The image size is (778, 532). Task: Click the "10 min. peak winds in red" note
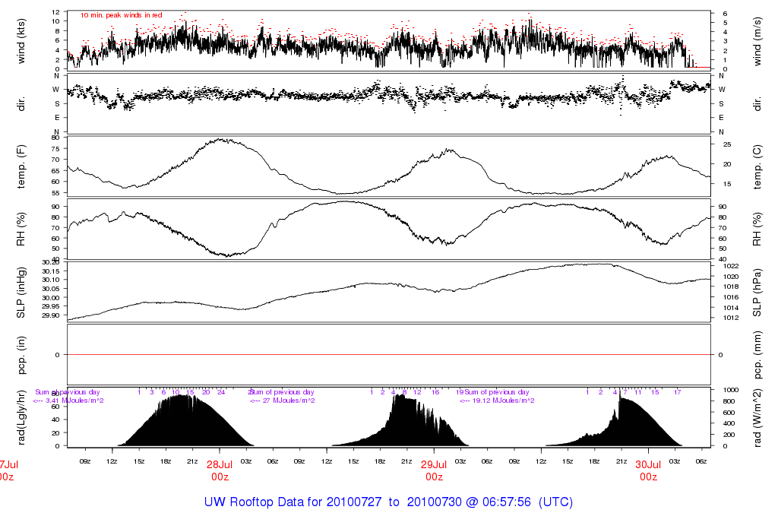pos(122,15)
